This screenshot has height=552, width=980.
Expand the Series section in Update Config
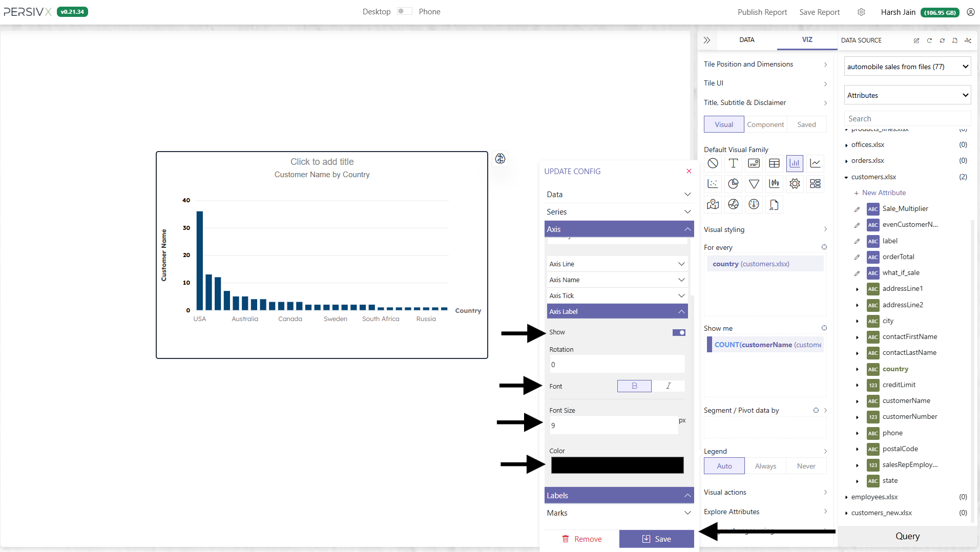point(619,212)
